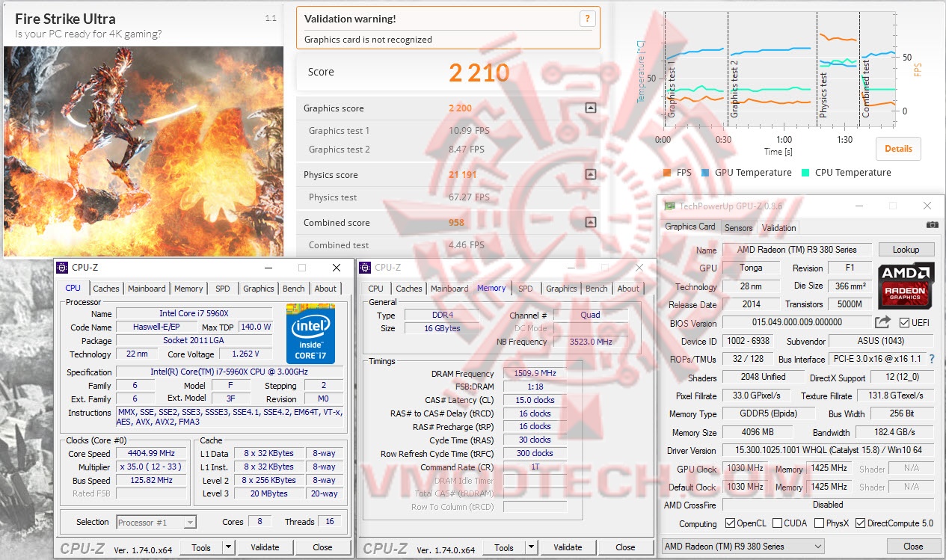The image size is (946, 560).
Task: Click the Graphics test 1 FPS row
Action: [x=449, y=131]
